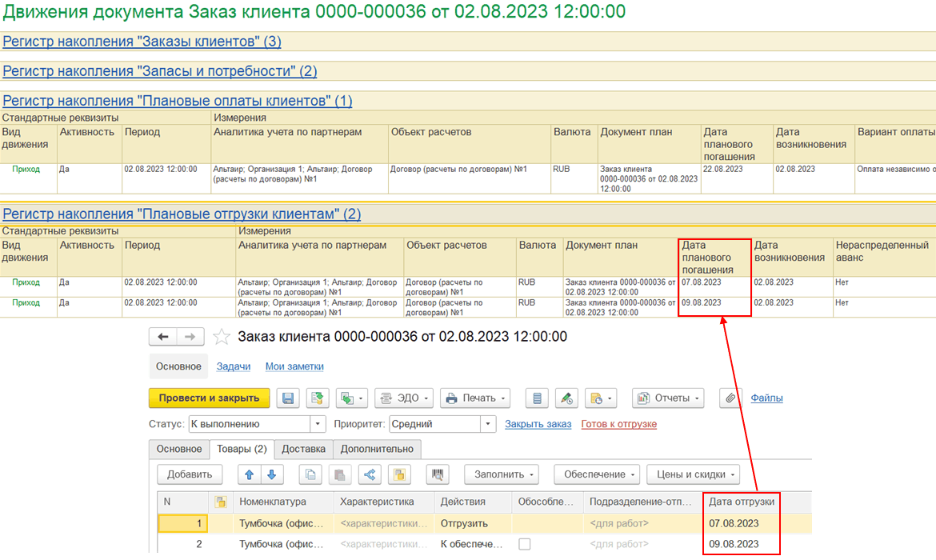936x560 pixels.
Task: Click the Post document icon
Action: (317, 398)
